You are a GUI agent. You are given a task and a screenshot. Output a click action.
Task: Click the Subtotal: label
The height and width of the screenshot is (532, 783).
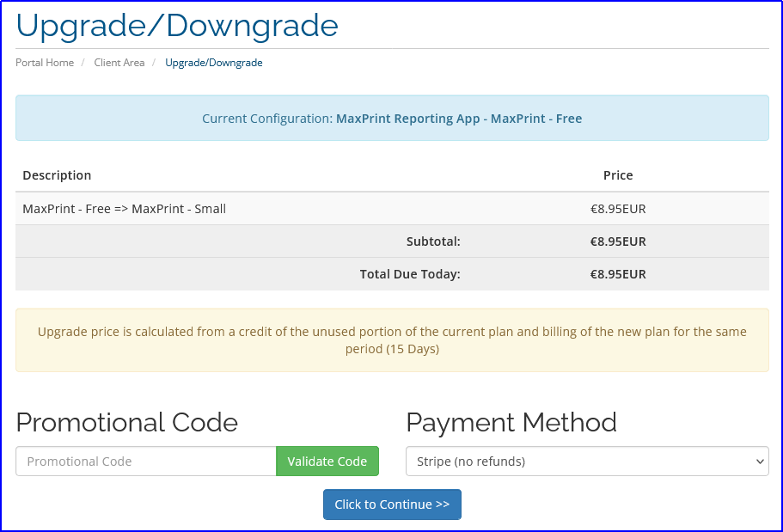pyautogui.click(x=433, y=242)
